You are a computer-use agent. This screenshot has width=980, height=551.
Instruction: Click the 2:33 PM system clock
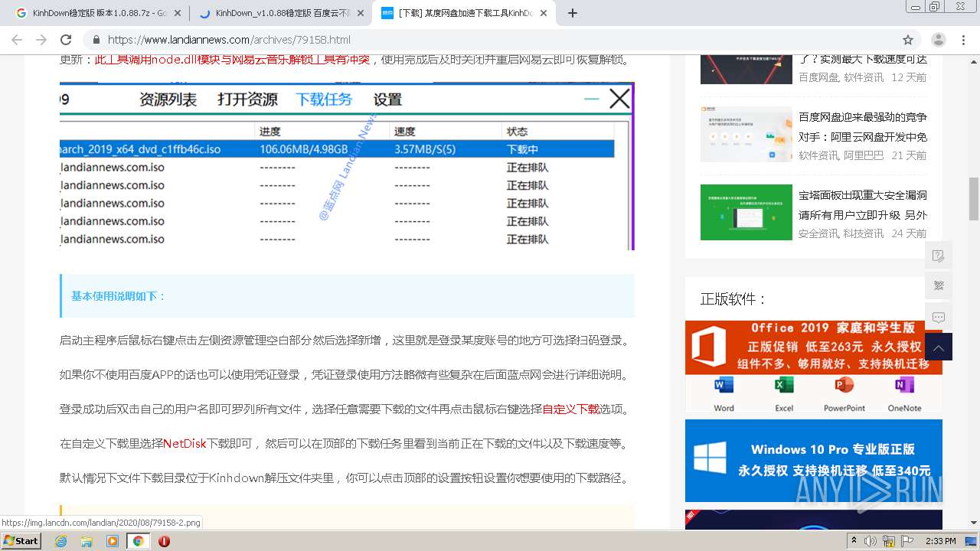940,541
